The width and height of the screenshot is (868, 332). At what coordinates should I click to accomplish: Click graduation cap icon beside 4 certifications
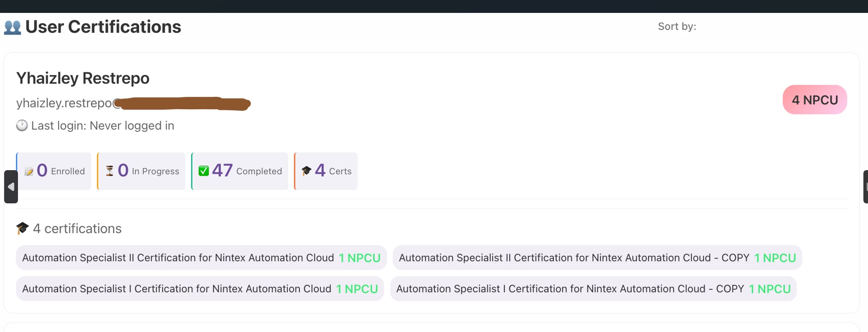pyautogui.click(x=23, y=228)
